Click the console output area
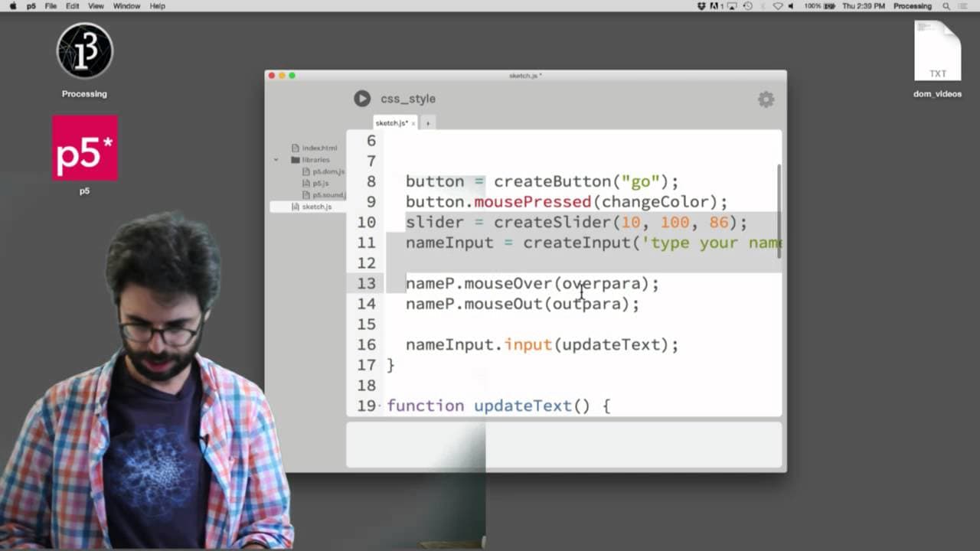The height and width of the screenshot is (551, 980). (564, 445)
